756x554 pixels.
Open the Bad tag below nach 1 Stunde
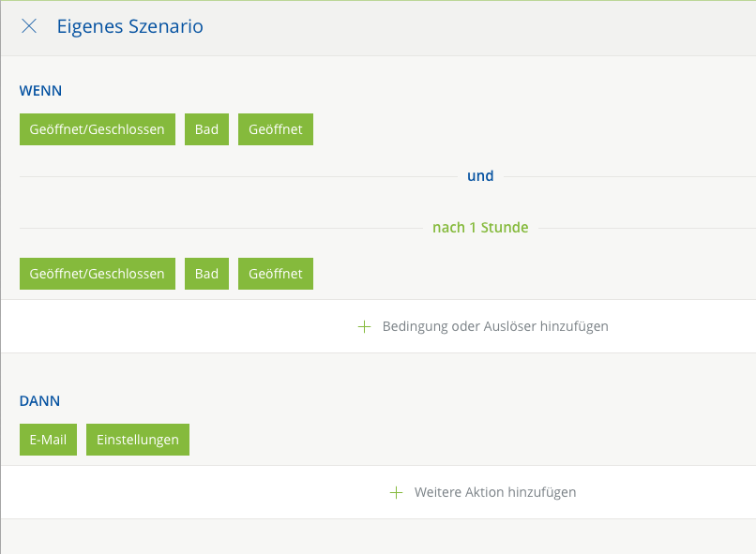pyautogui.click(x=206, y=274)
